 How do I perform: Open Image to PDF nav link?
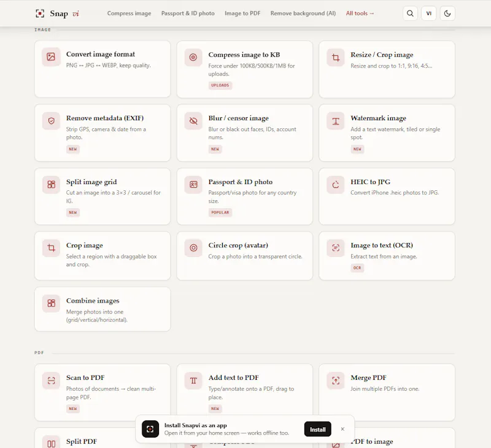pyautogui.click(x=242, y=14)
